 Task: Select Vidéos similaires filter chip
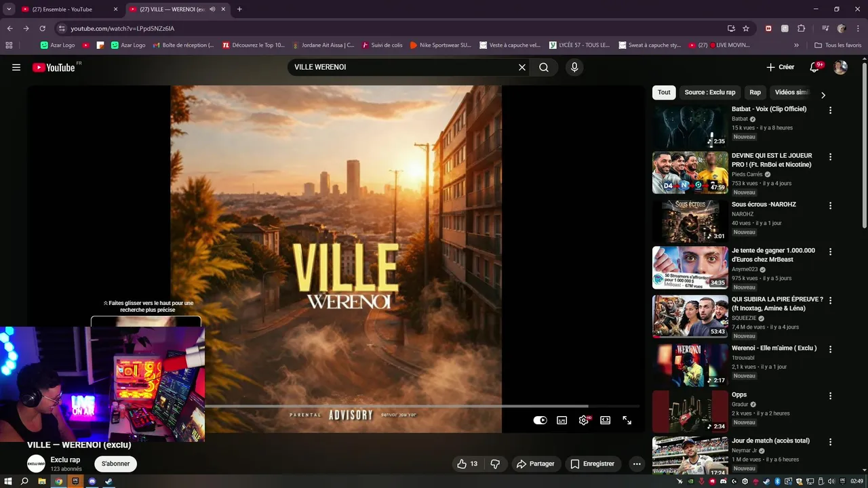pyautogui.click(x=792, y=92)
